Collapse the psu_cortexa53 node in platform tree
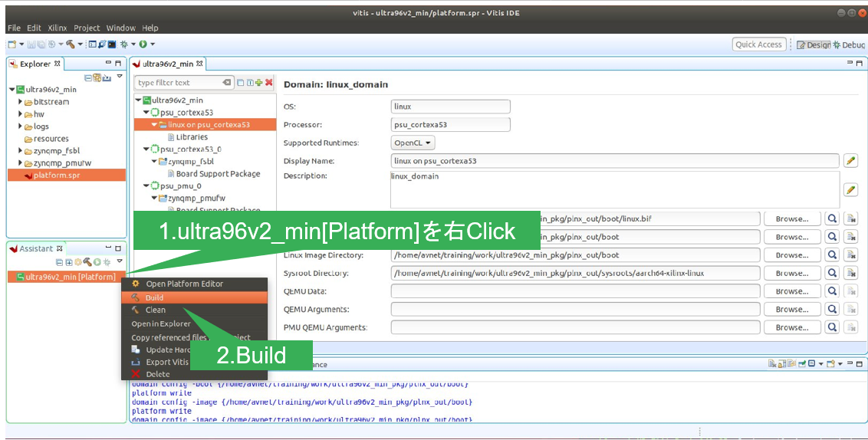This screenshot has width=868, height=440. coord(146,113)
